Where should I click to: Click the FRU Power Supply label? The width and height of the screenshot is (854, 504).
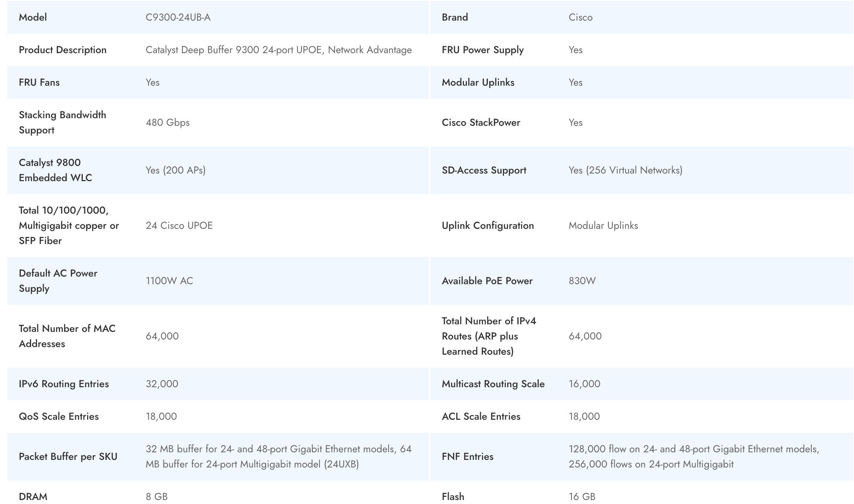(x=482, y=50)
